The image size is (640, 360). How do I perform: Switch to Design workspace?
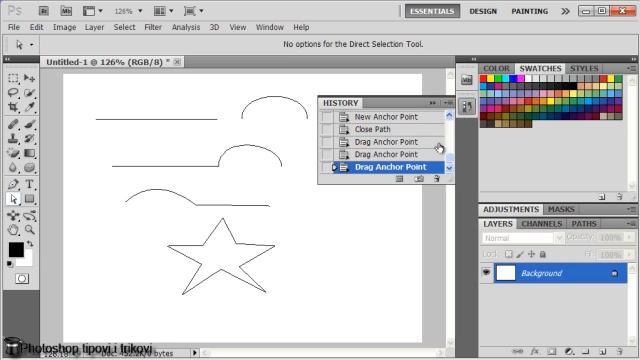[x=483, y=11]
